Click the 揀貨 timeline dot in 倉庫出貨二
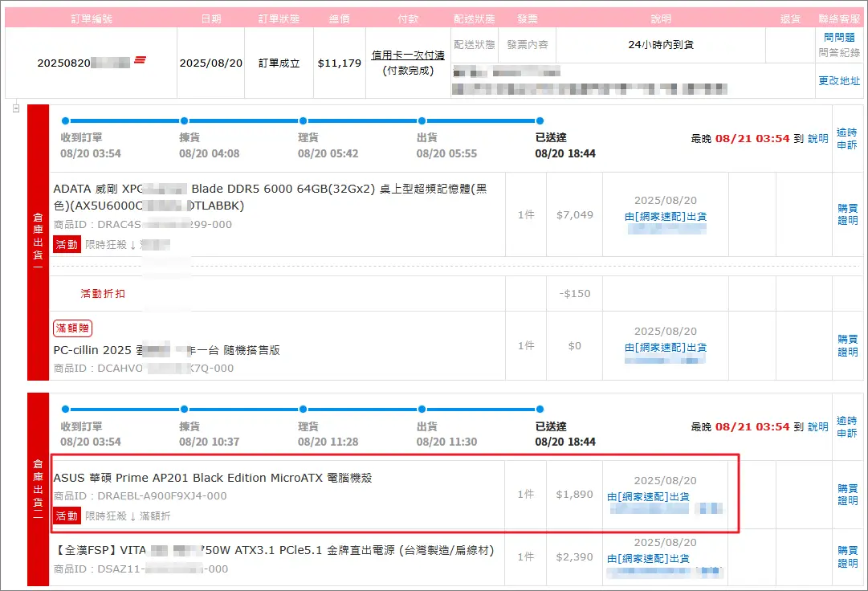The width and height of the screenshot is (868, 591). click(183, 410)
